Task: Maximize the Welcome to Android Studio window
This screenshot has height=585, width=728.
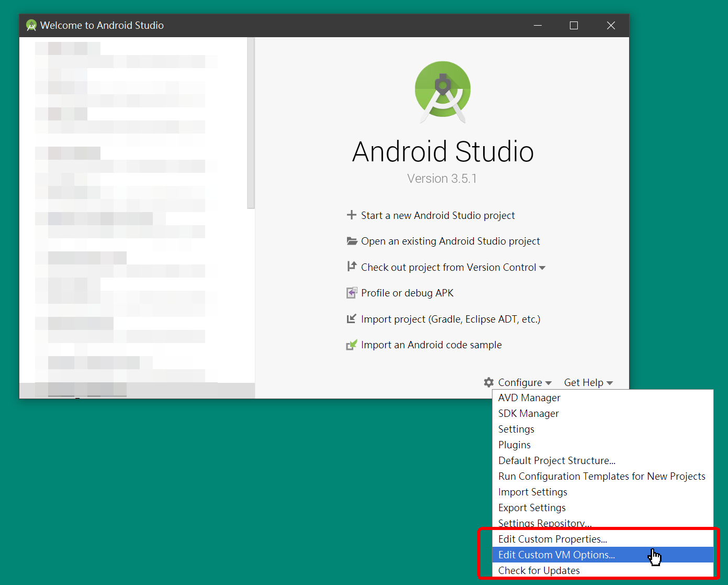Action: (x=574, y=25)
